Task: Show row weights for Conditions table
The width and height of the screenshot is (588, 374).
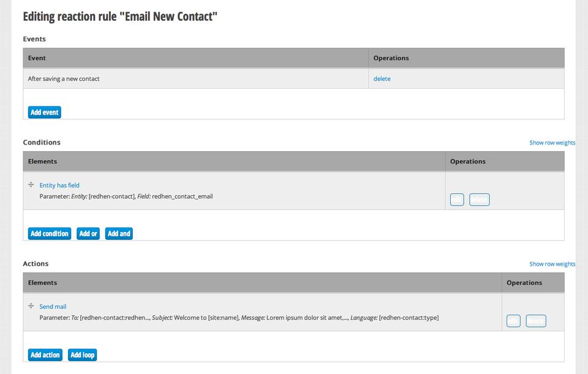Action: pyautogui.click(x=552, y=143)
